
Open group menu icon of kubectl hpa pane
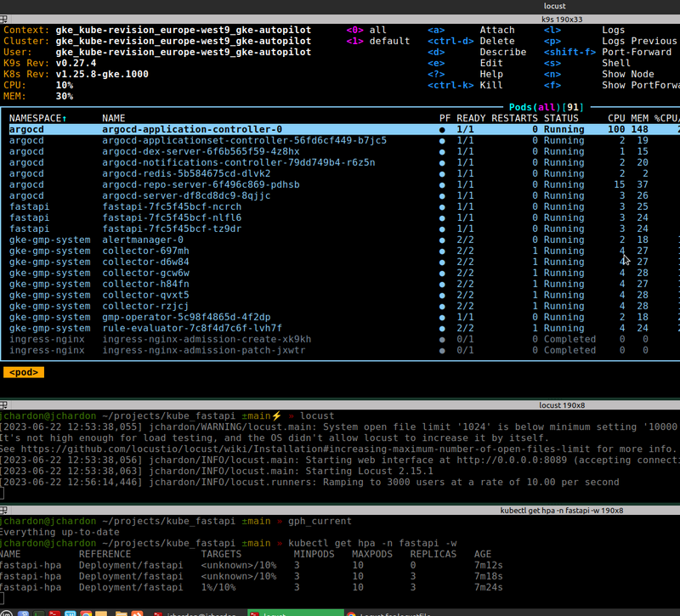[x=3, y=511]
